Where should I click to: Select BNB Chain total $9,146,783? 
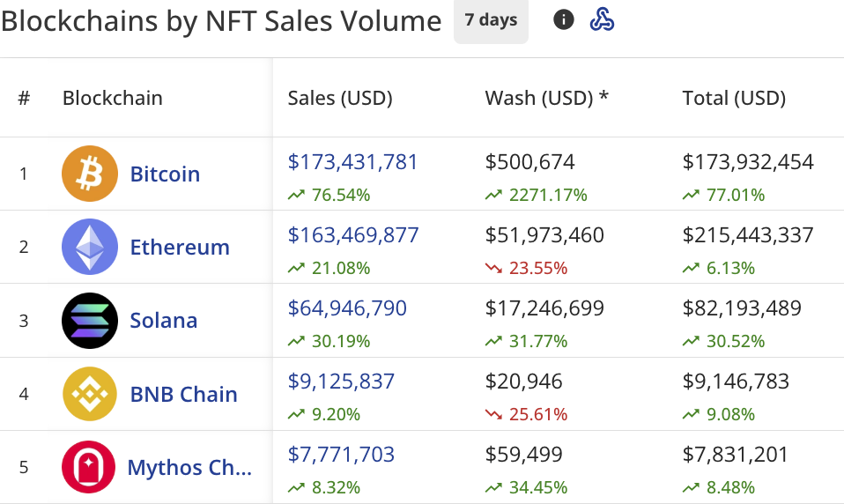pos(736,382)
